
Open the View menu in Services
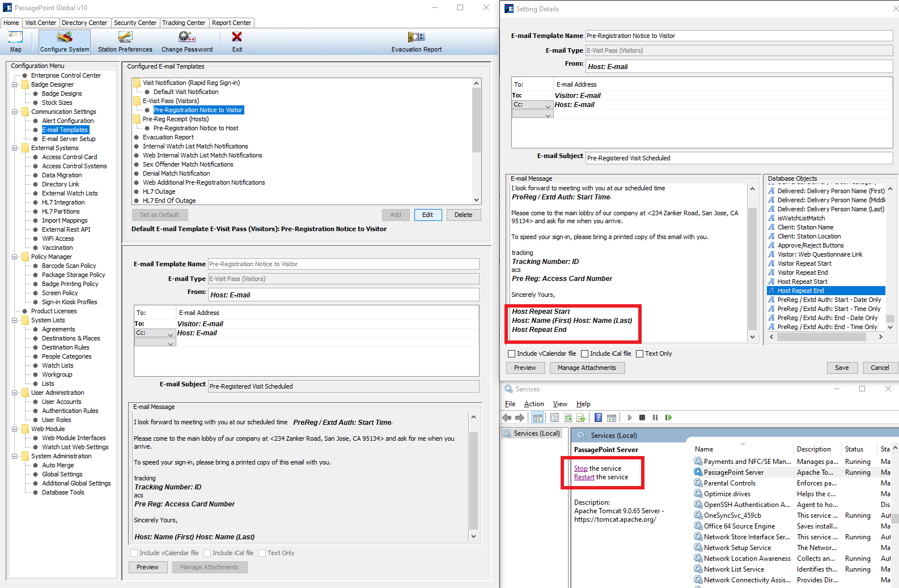(560, 404)
